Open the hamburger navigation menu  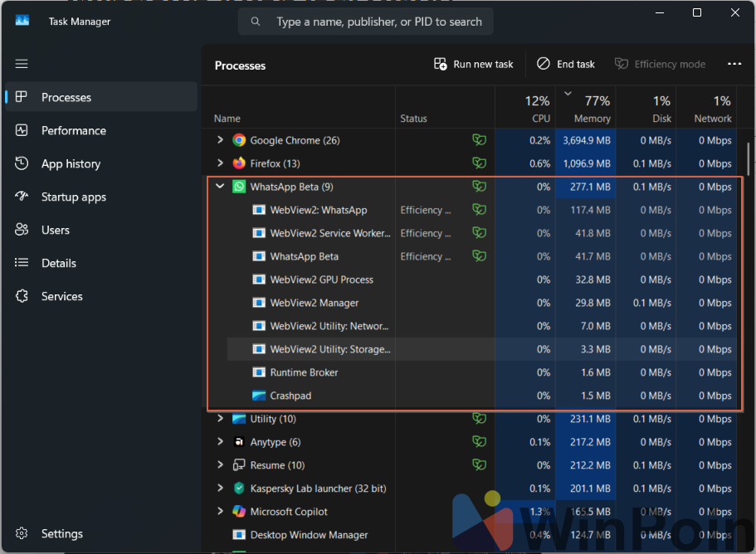click(x=22, y=64)
